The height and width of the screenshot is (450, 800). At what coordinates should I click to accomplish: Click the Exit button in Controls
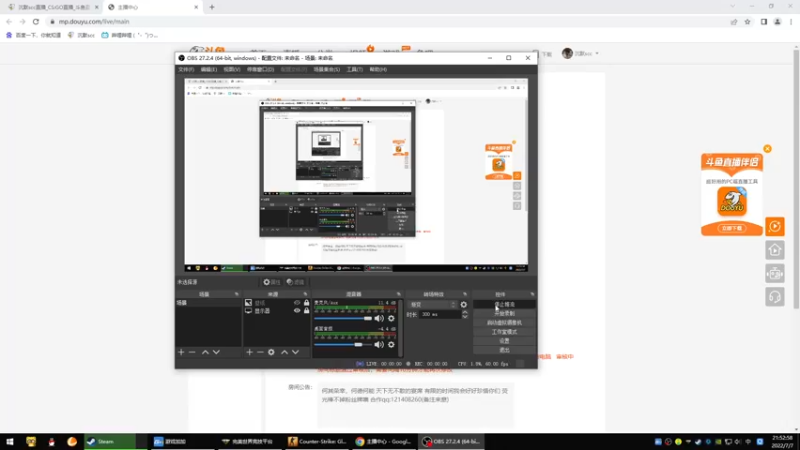pos(504,351)
